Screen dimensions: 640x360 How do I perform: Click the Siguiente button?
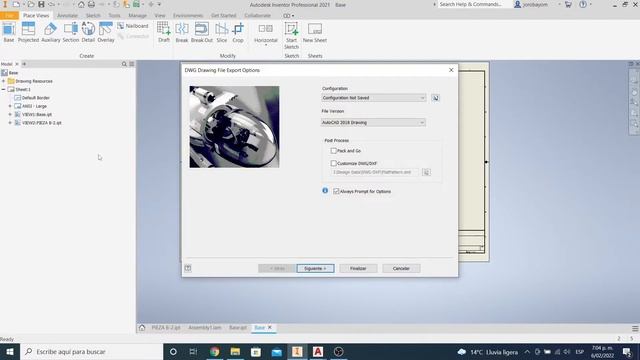pos(315,269)
